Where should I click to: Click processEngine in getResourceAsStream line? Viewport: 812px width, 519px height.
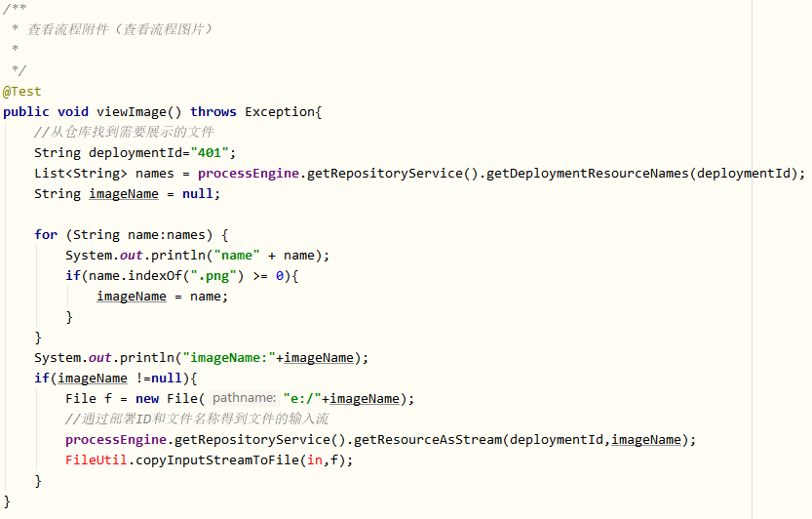point(116,440)
